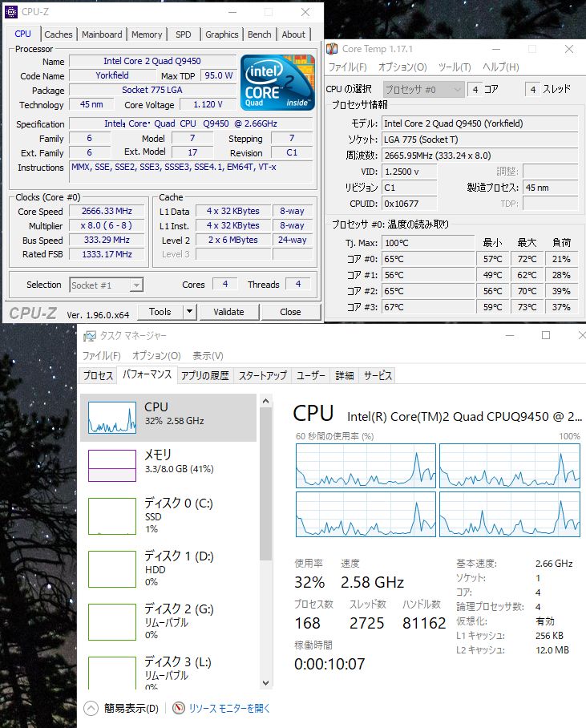Click the Close button in CPU-Z
The width and height of the screenshot is (586, 728).
pyautogui.click(x=290, y=312)
